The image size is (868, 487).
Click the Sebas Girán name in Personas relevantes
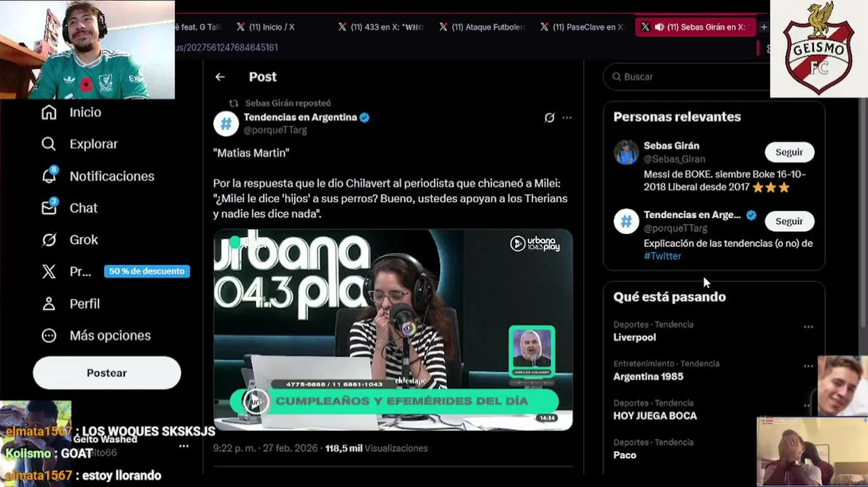pyautogui.click(x=671, y=146)
